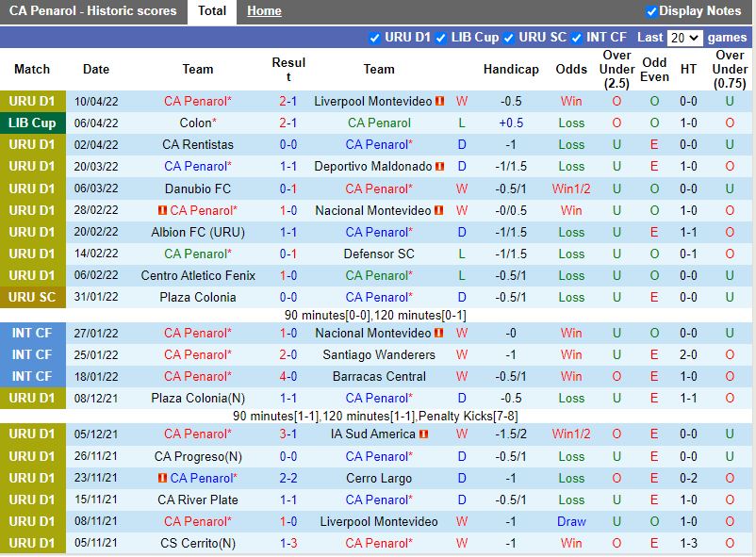Open the Liverpool Montevideo team link on 10/04/22
Image resolution: width=756 pixels, height=557 pixels.
pos(372,101)
